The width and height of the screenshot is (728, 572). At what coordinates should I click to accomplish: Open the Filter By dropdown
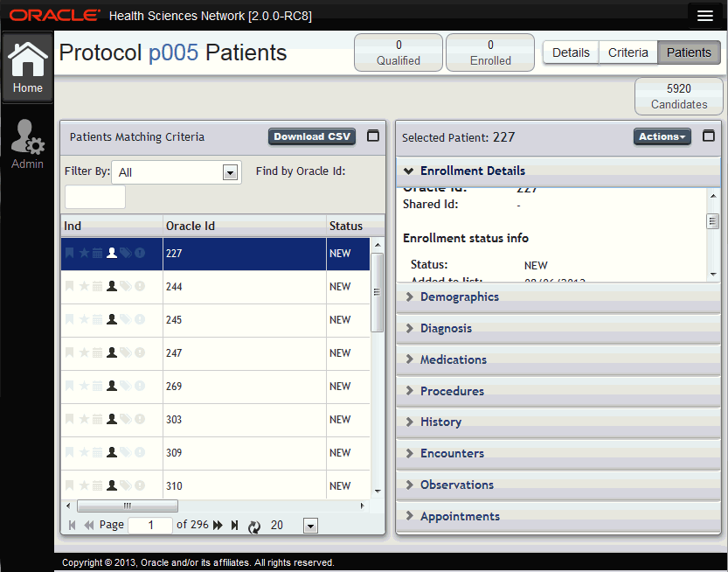click(230, 173)
